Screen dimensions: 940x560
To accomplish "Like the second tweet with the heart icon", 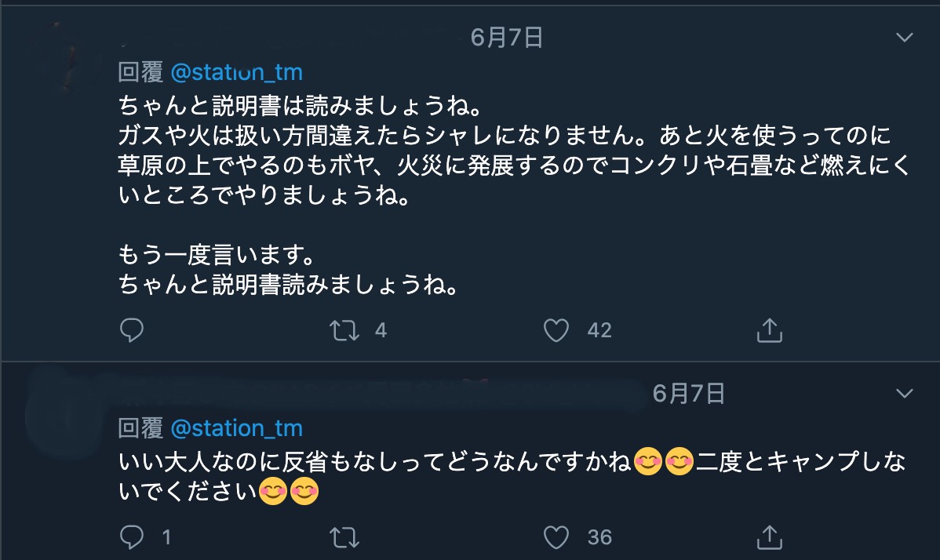I will [556, 538].
